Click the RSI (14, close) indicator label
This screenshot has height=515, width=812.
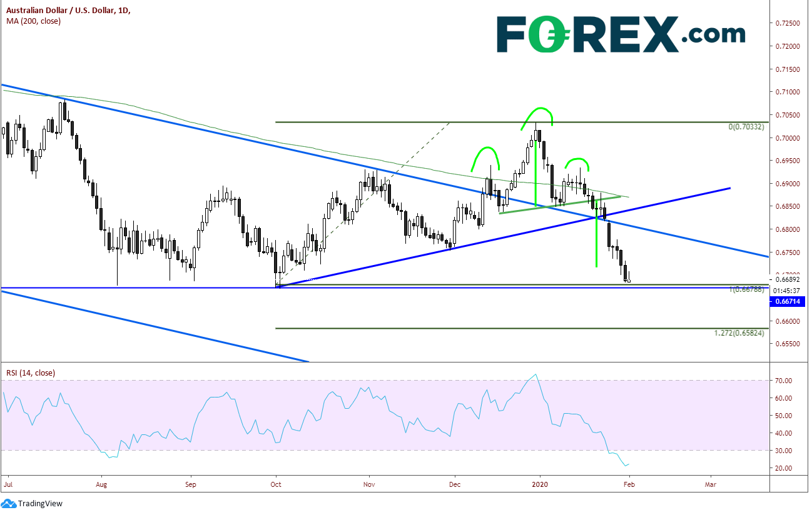(x=31, y=373)
